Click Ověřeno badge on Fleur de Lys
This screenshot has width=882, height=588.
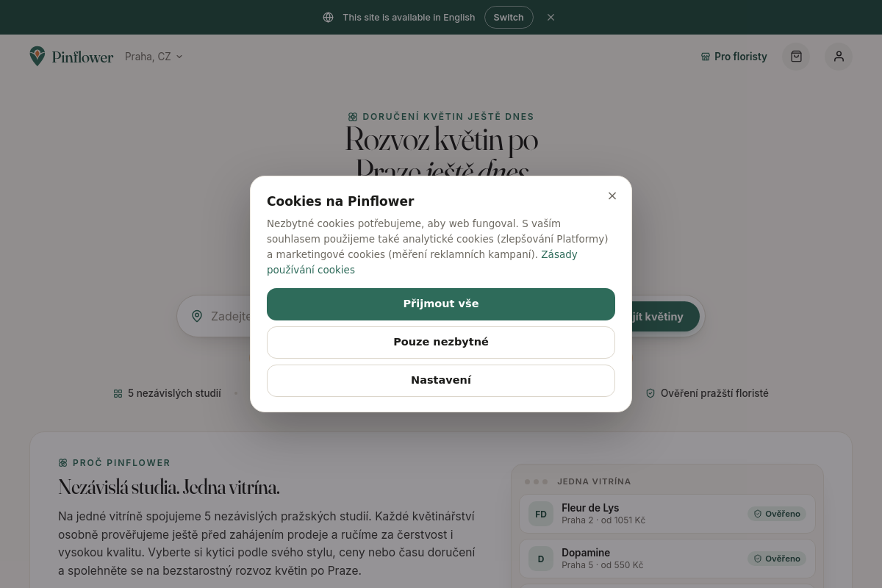pyautogui.click(x=777, y=514)
